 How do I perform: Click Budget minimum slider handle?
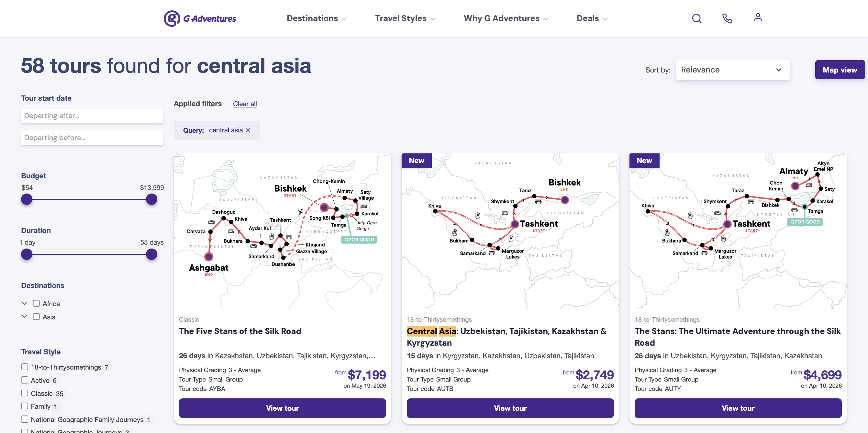pyautogui.click(x=27, y=199)
